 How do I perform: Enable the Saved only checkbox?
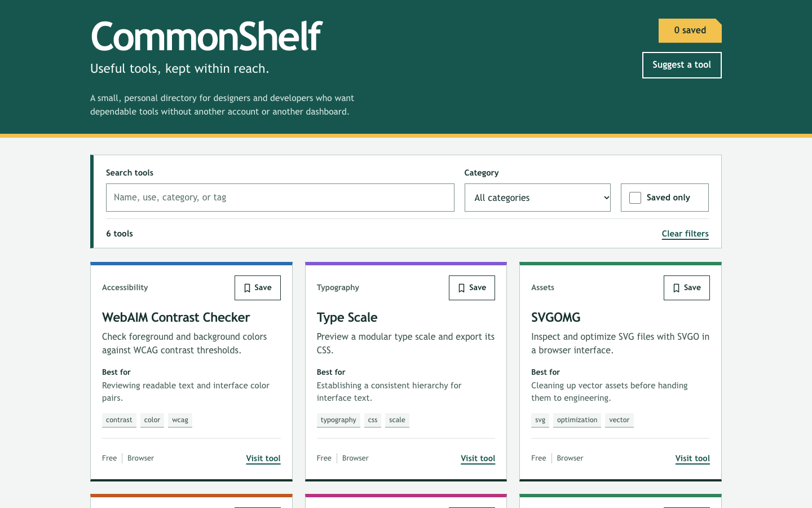point(635,198)
